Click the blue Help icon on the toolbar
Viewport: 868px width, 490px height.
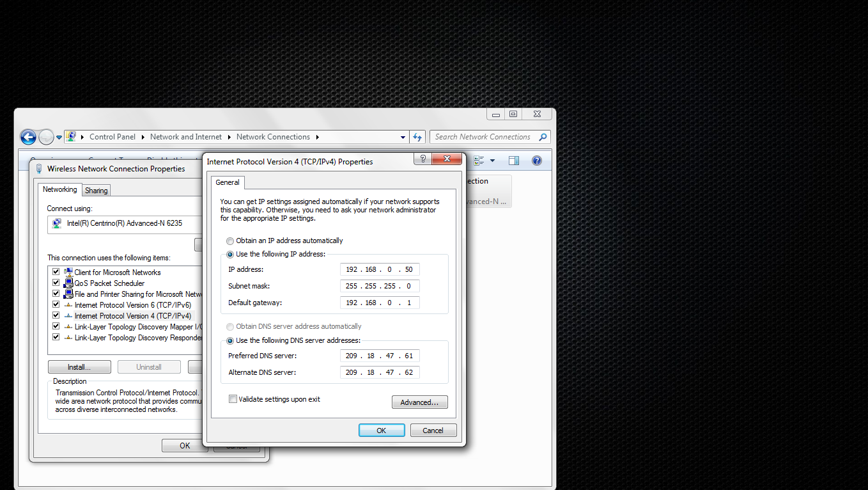536,161
